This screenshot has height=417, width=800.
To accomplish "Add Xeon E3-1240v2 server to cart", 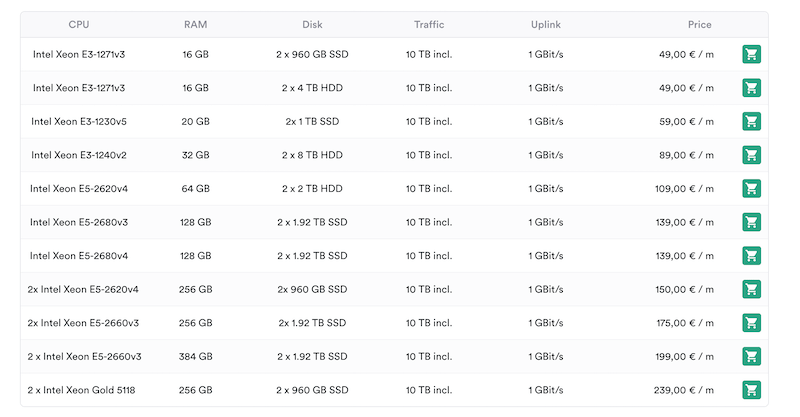I will click(x=751, y=155).
